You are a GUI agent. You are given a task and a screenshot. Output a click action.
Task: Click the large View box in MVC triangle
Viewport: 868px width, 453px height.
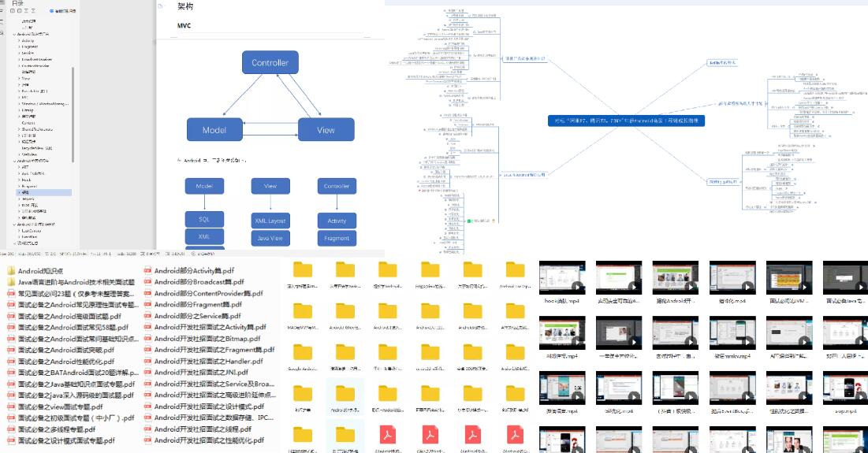coord(326,130)
